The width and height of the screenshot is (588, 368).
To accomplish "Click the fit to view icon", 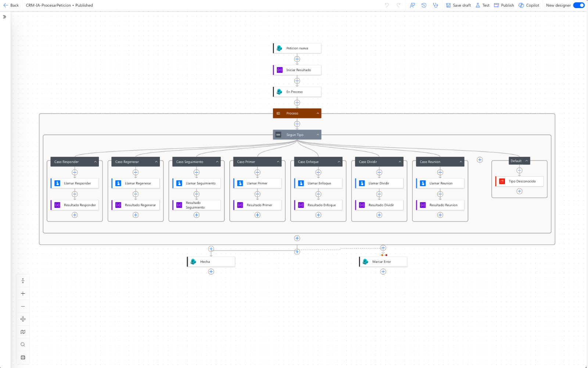I will tap(23, 319).
